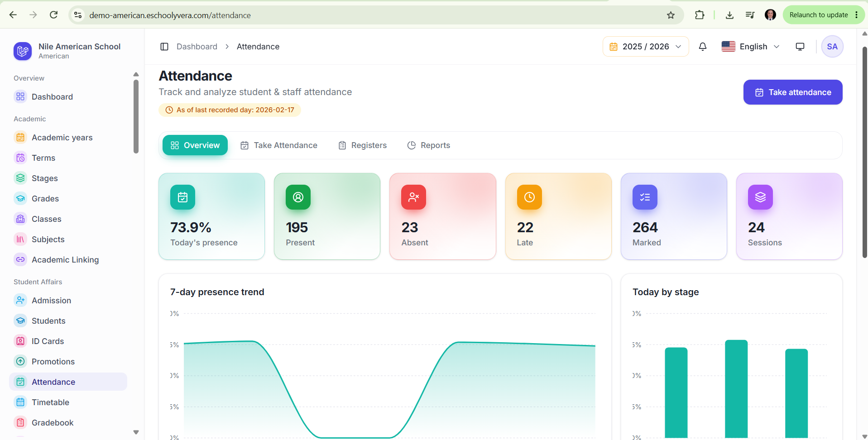Open Gradebook in the sidebar

pyautogui.click(x=68, y=422)
